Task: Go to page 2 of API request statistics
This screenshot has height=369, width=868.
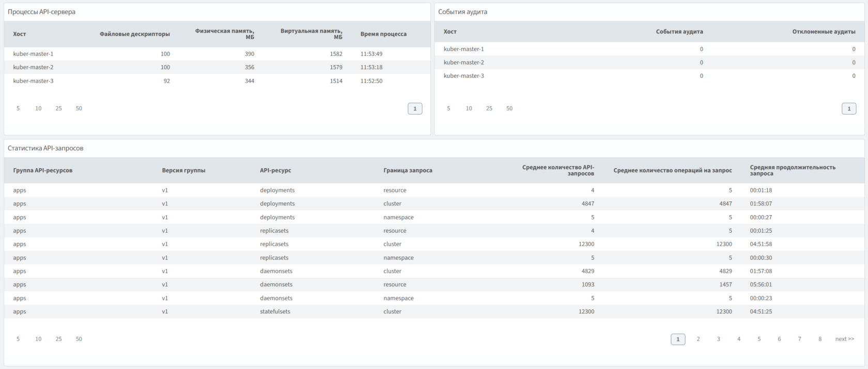Action: click(x=698, y=339)
